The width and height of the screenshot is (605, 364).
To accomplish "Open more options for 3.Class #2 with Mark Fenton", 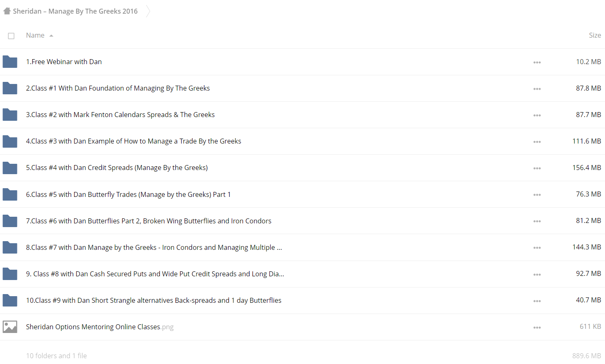I will point(537,115).
